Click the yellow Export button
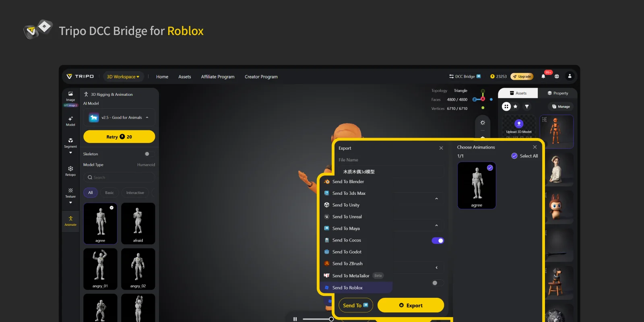 (x=411, y=305)
